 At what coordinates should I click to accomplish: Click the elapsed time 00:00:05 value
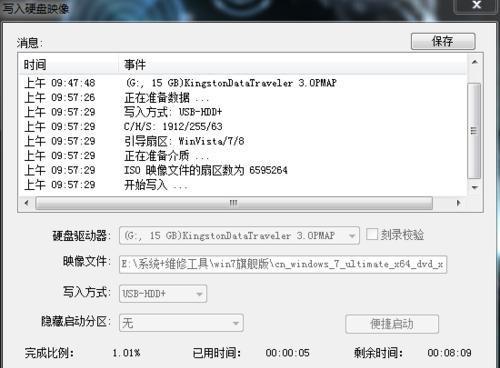click(x=287, y=353)
